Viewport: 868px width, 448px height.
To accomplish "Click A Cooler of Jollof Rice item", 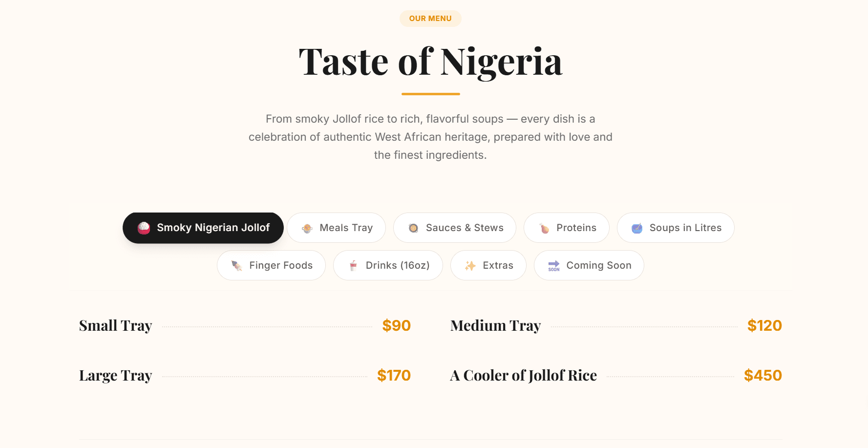I will coord(523,376).
